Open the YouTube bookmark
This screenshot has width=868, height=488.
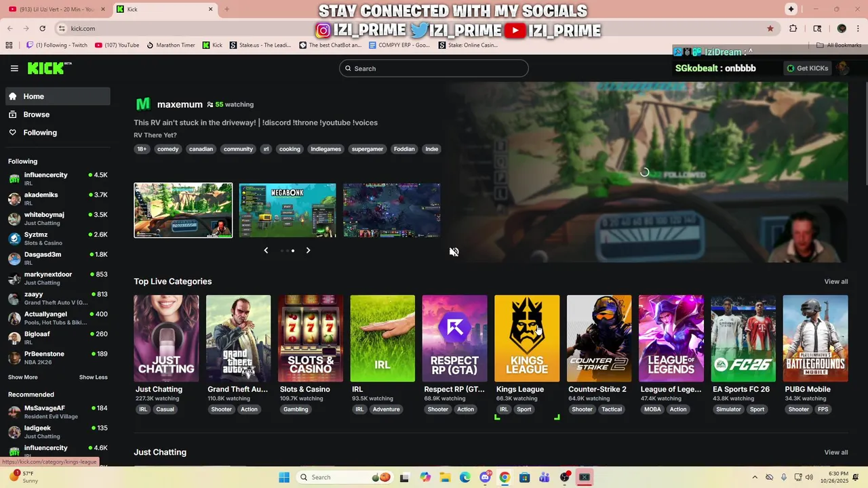[117, 45]
